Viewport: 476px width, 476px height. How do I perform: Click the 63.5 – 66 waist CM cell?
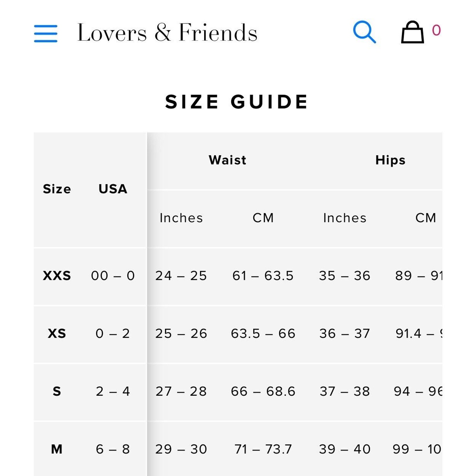[263, 333]
